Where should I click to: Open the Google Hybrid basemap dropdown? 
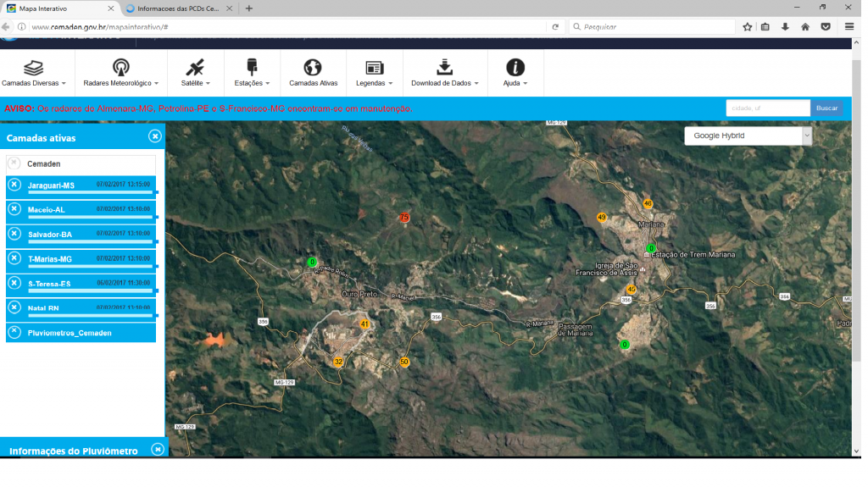[748, 136]
